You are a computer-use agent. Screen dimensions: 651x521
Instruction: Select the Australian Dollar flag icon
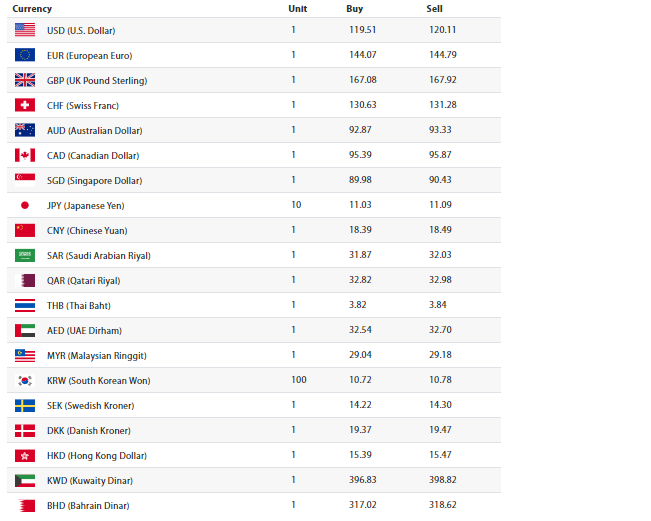point(25,130)
